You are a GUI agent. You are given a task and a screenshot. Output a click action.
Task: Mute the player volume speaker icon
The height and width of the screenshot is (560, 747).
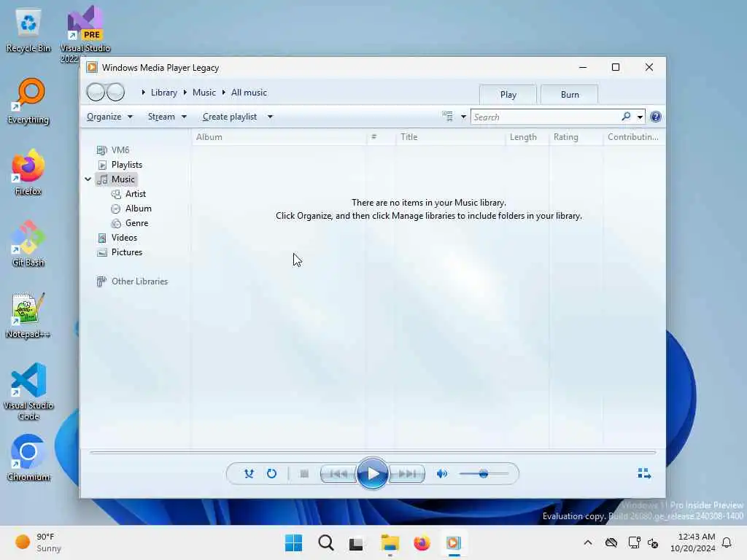(x=442, y=474)
